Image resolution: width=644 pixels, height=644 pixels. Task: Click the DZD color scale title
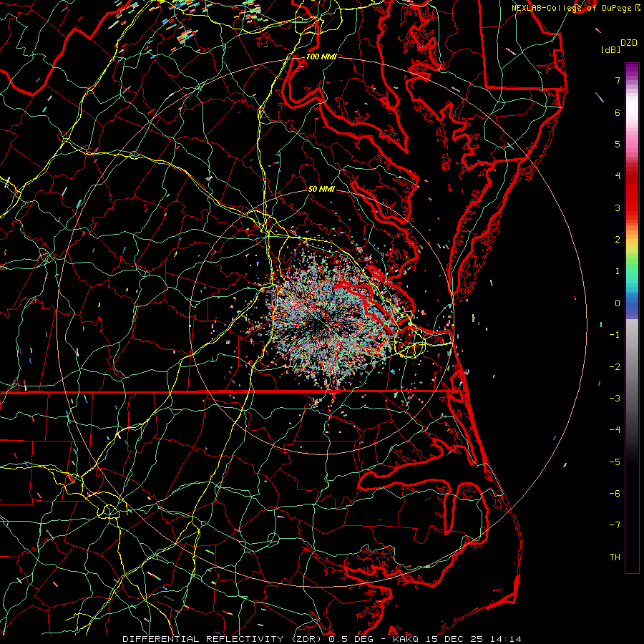click(629, 43)
